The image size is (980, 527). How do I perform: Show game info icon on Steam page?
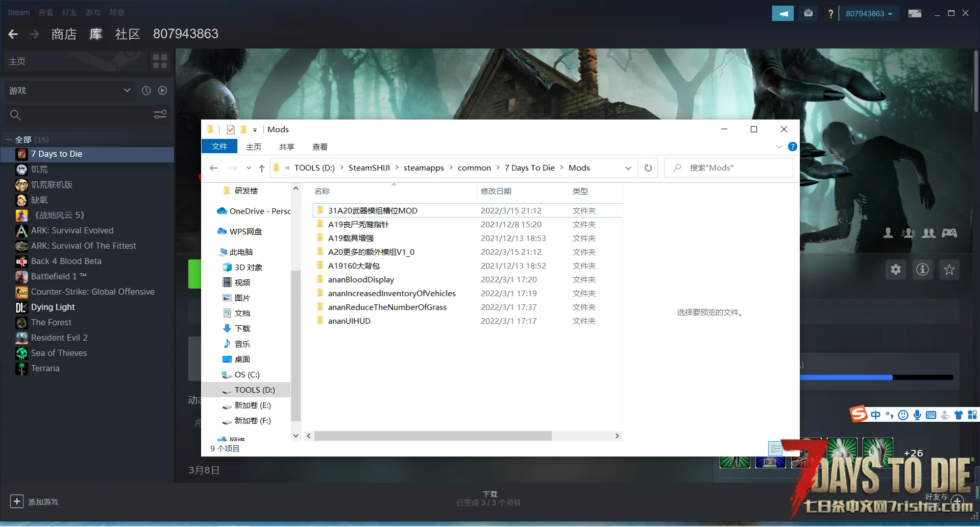point(922,270)
